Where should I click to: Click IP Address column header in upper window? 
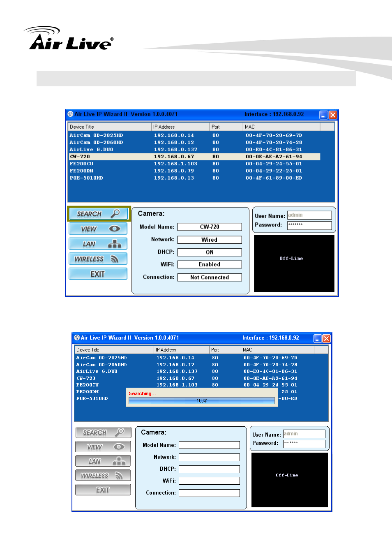click(x=181, y=127)
